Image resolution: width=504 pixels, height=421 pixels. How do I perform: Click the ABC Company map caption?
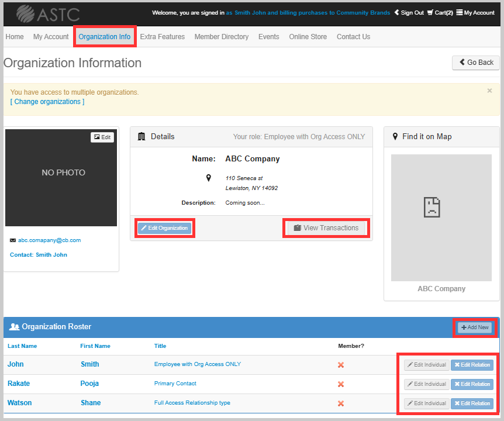[441, 289]
